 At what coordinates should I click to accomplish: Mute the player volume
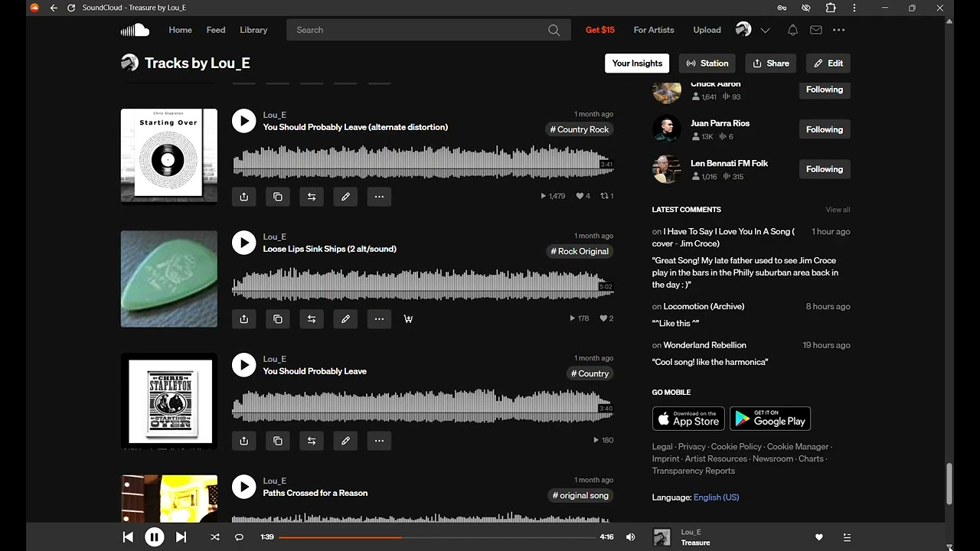(630, 537)
